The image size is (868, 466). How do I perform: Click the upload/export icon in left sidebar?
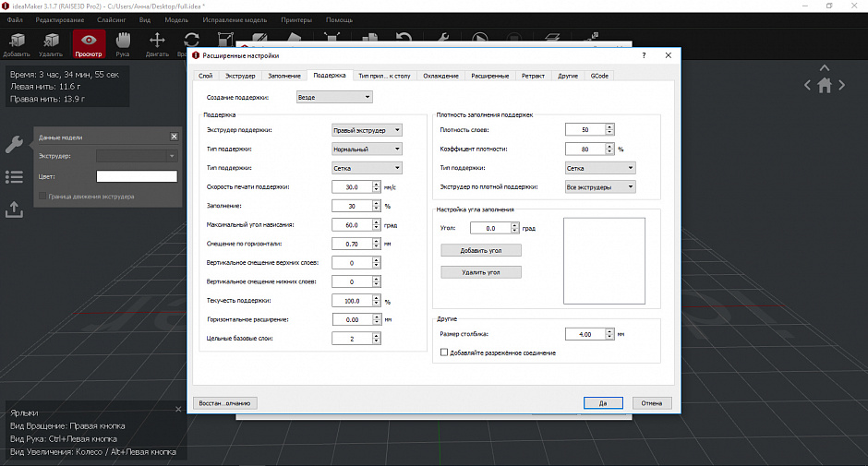pyautogui.click(x=15, y=209)
